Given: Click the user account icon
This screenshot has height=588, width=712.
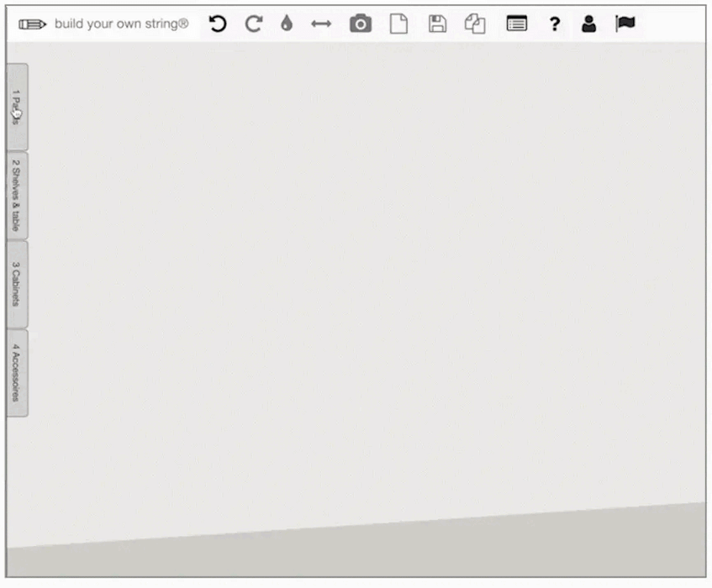Looking at the screenshot, I should (589, 24).
